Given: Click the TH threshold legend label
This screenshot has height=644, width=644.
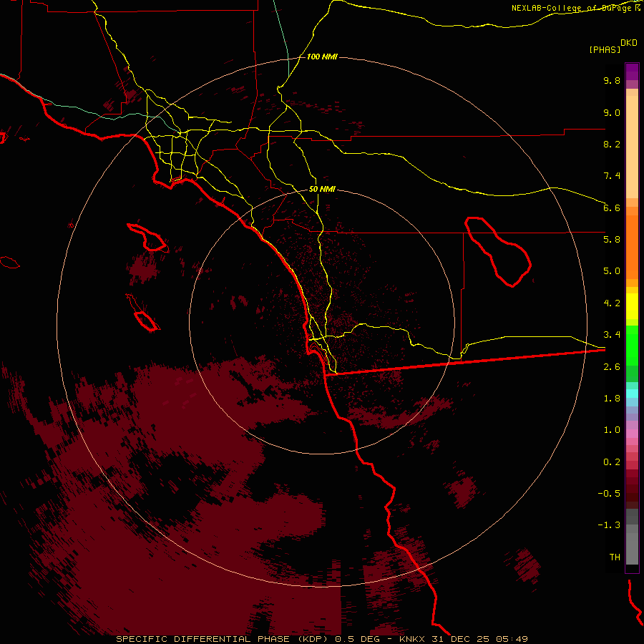Looking at the screenshot, I should coord(615,557).
